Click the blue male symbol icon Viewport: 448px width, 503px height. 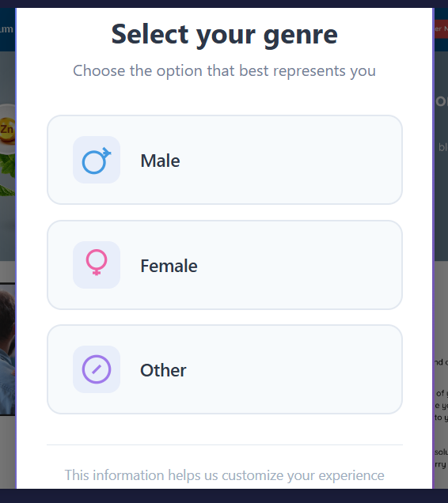pos(97,160)
